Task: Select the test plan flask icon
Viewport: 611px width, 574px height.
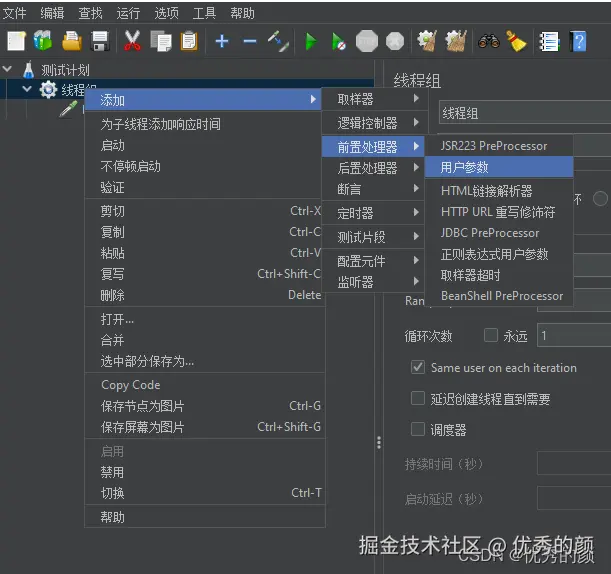Action: [28, 70]
